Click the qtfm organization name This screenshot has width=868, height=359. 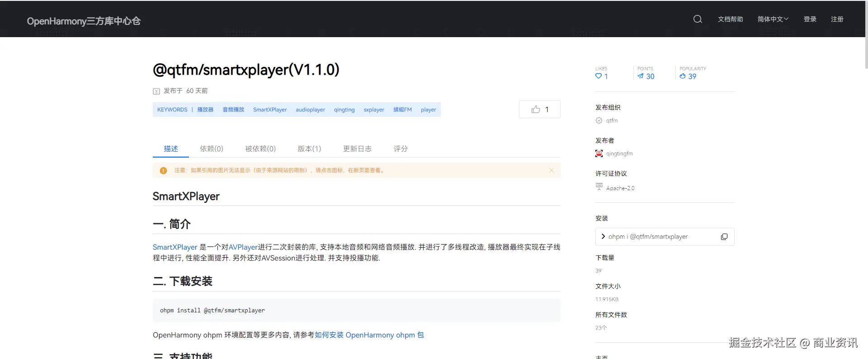612,120
